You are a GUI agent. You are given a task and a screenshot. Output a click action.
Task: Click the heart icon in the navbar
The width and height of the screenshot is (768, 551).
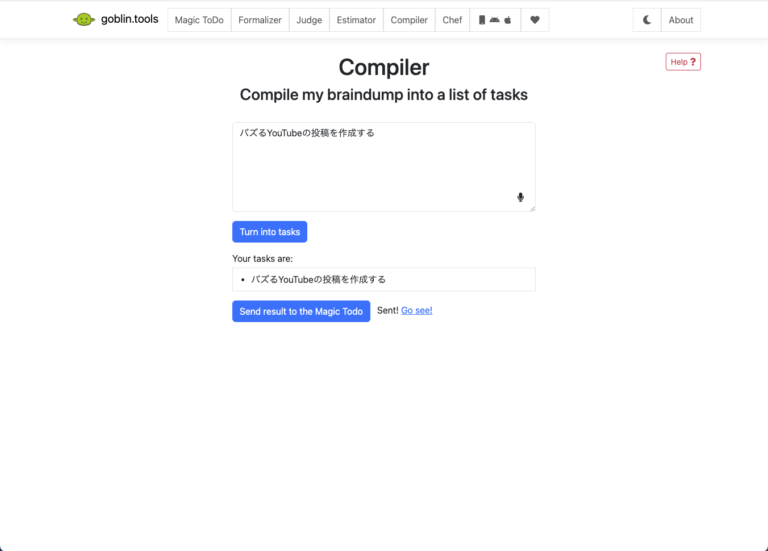[535, 20]
